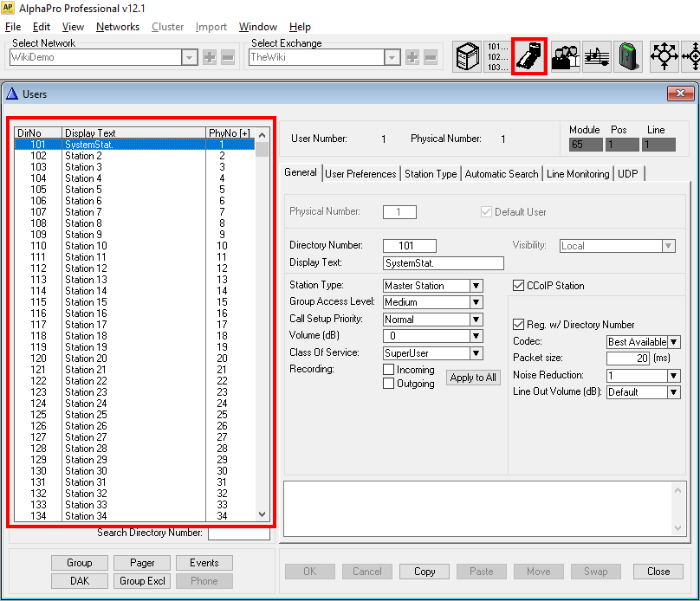
Task: Open the Networks menu
Action: click(x=118, y=27)
